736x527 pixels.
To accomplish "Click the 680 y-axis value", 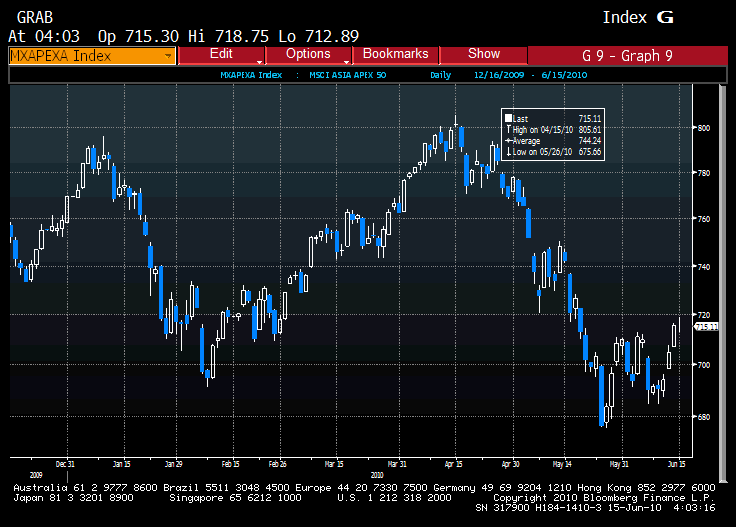I will [x=704, y=417].
